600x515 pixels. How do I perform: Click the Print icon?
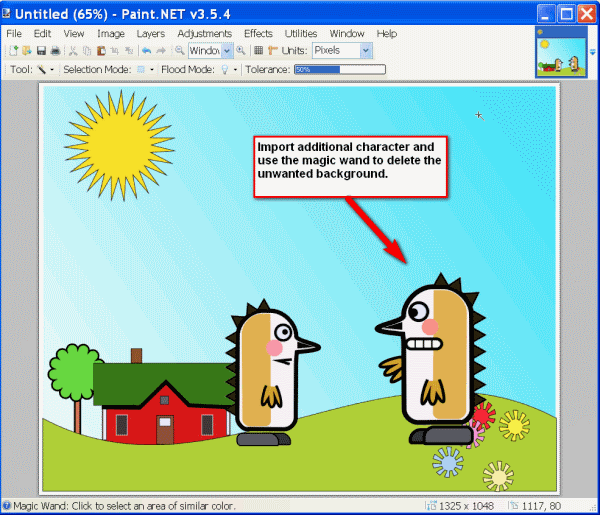pyautogui.click(x=55, y=51)
